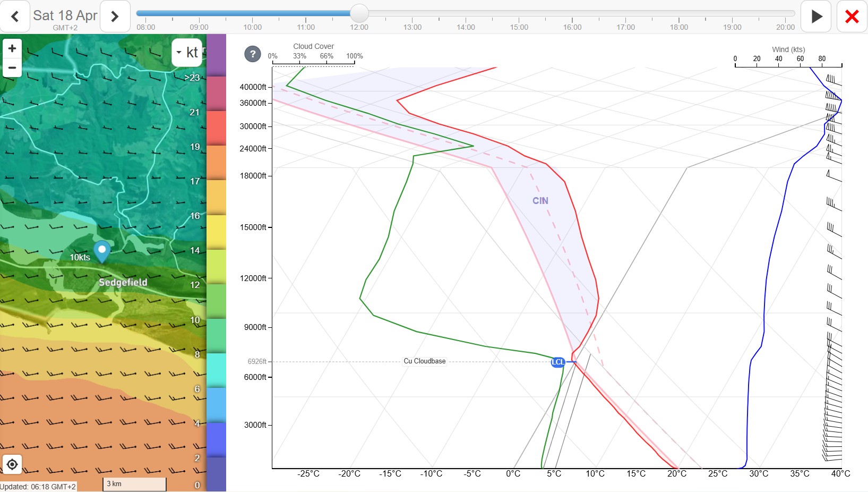The height and width of the screenshot is (492, 868).
Task: Open the Sat 18 Apr date selector
Action: tap(65, 16)
